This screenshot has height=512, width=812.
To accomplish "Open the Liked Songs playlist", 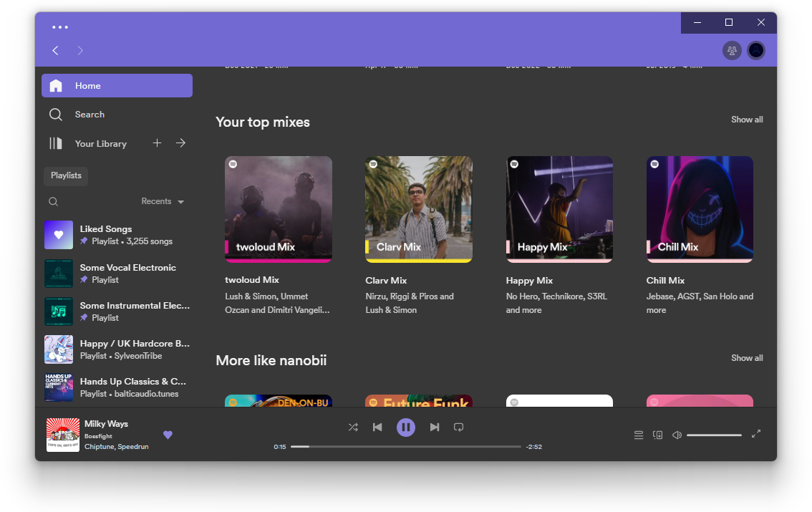I will point(117,234).
